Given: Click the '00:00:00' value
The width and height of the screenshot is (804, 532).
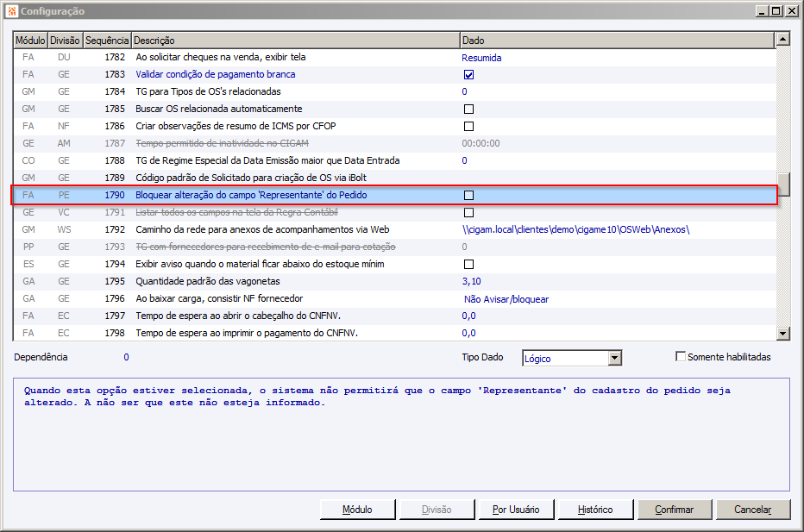Looking at the screenshot, I should [481, 143].
